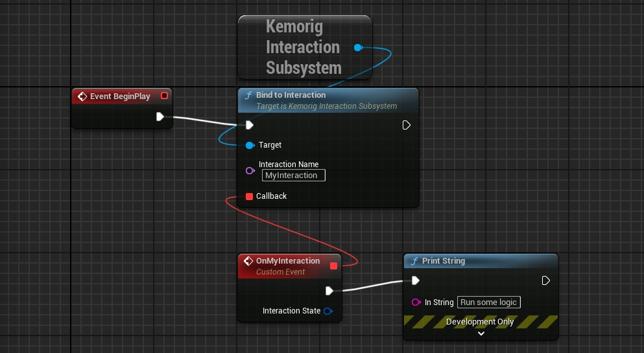Select the red Callback delegate pin

tap(250, 196)
